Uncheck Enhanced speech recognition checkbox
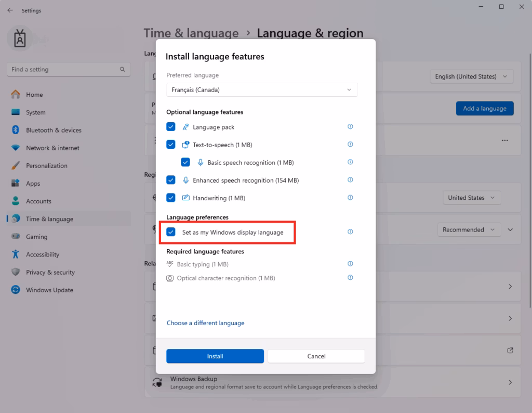The width and height of the screenshot is (532, 413). (170, 179)
